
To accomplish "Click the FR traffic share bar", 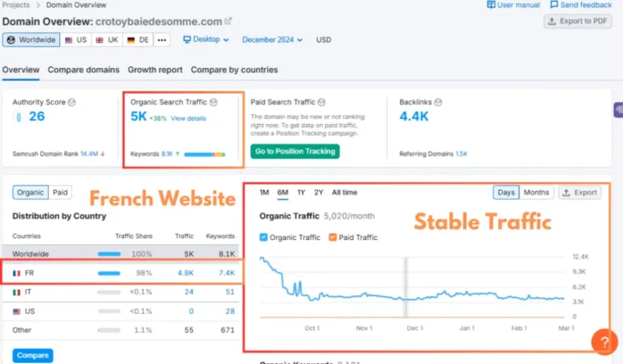I will click(109, 273).
